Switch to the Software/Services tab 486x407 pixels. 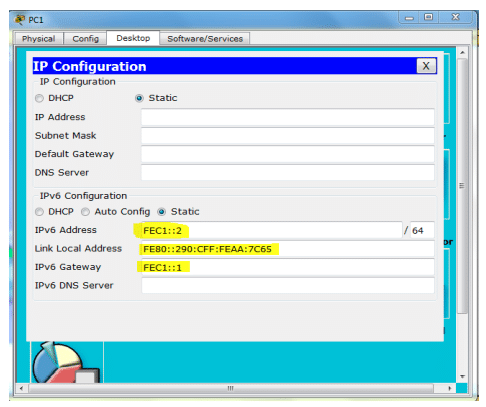205,39
